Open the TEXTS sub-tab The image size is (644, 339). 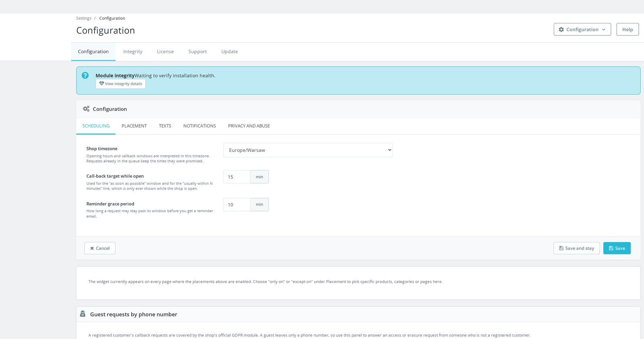coord(165,126)
